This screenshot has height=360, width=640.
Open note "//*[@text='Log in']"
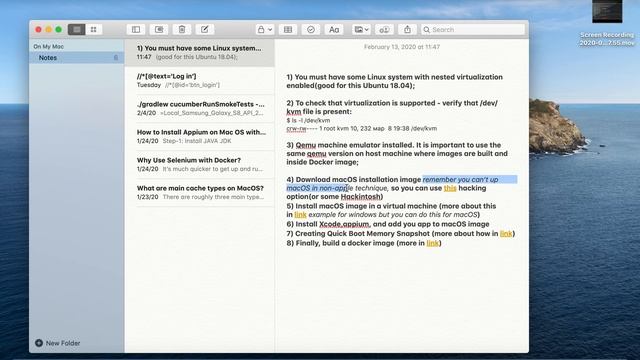coord(200,80)
